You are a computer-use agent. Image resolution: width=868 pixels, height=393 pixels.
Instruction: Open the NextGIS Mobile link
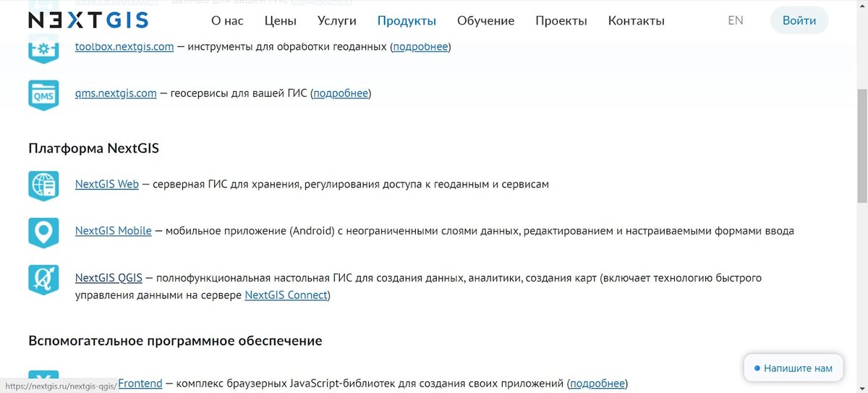pos(114,231)
